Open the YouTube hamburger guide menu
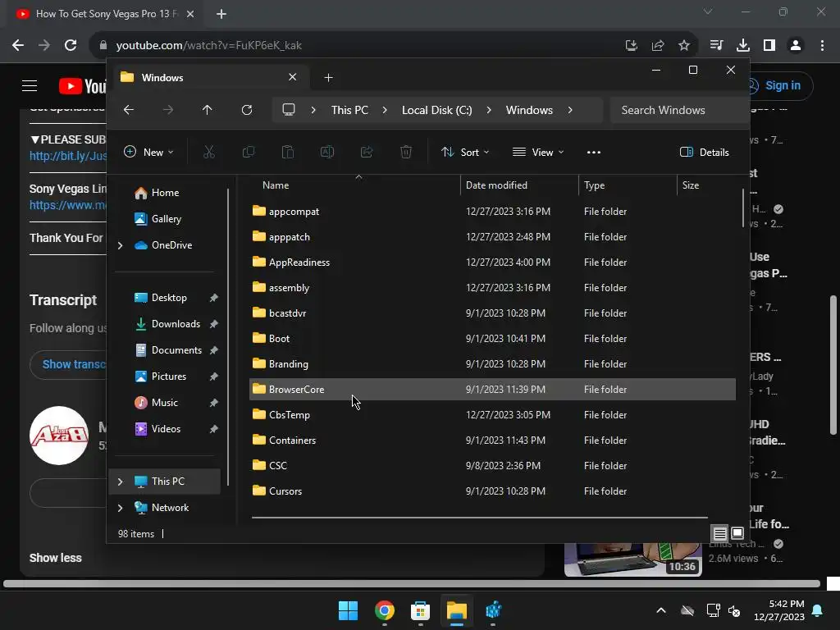This screenshot has width=840, height=630. (30, 85)
